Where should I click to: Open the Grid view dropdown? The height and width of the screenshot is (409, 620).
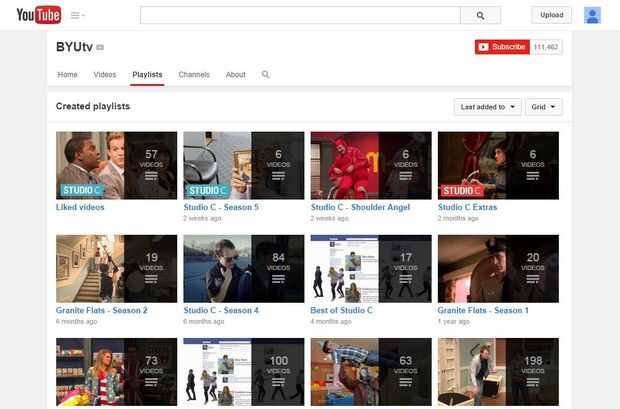(544, 107)
